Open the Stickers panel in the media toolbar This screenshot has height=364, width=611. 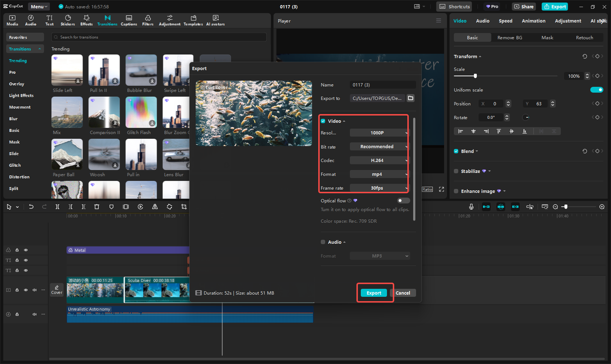67,20
